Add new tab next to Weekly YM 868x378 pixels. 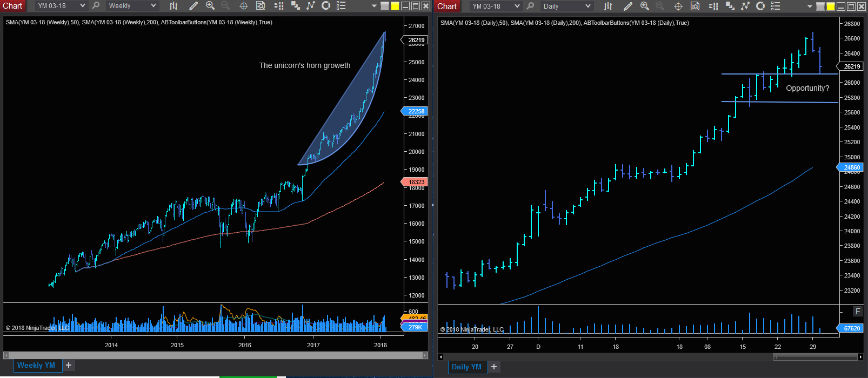(69, 365)
